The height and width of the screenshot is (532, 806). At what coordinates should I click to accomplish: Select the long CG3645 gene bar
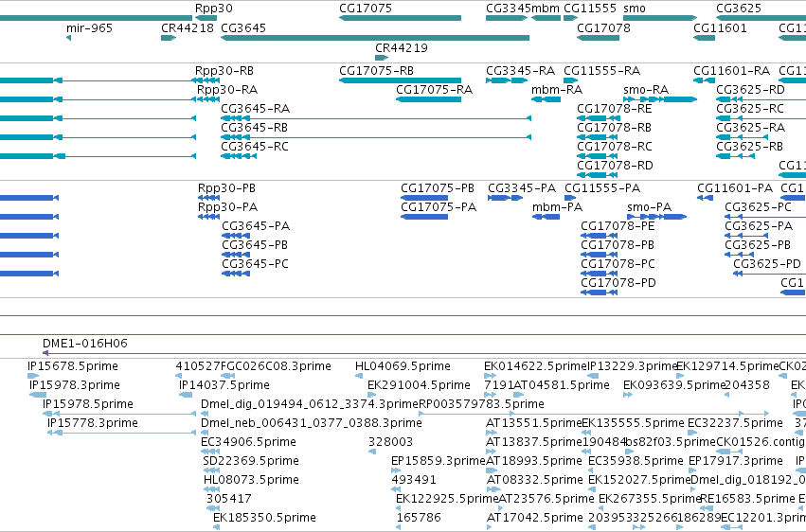point(375,38)
